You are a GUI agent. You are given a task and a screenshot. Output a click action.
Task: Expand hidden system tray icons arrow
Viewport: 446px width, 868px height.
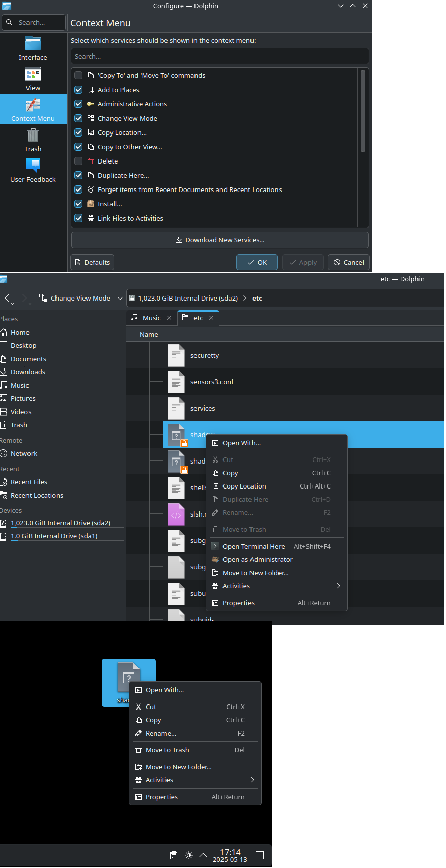click(x=203, y=855)
